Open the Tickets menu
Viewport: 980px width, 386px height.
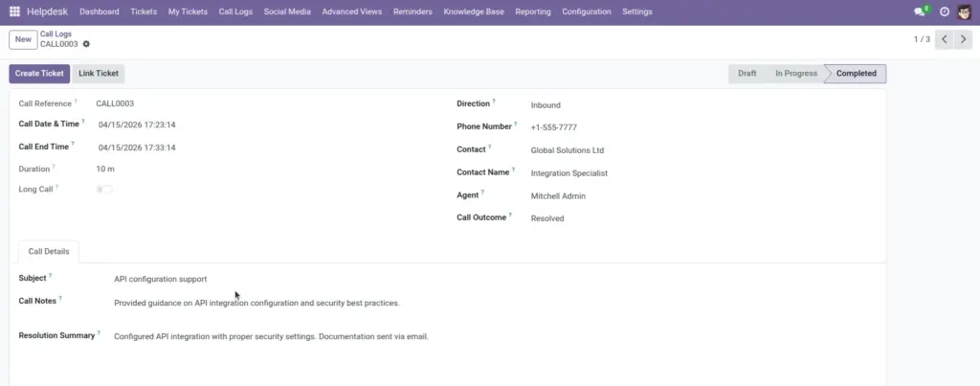pyautogui.click(x=144, y=11)
